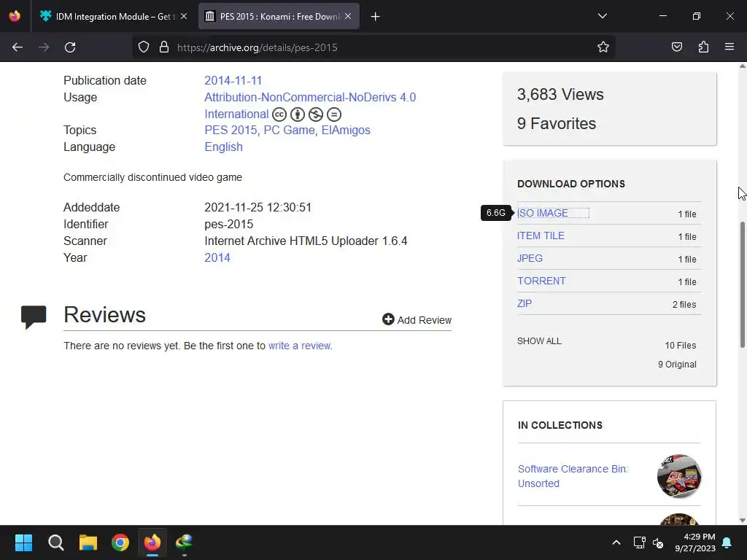Expand the ZIP download option
747x560 pixels.
point(525,303)
